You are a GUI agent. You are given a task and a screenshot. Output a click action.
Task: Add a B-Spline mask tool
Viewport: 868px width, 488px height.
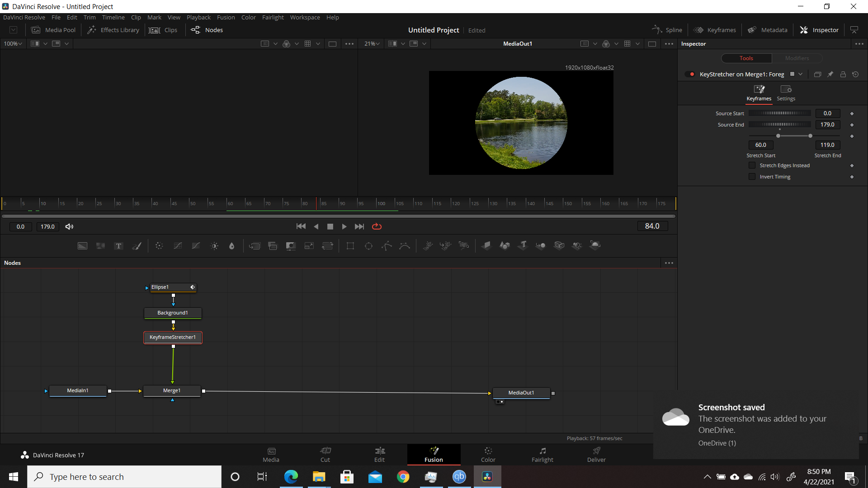click(405, 246)
